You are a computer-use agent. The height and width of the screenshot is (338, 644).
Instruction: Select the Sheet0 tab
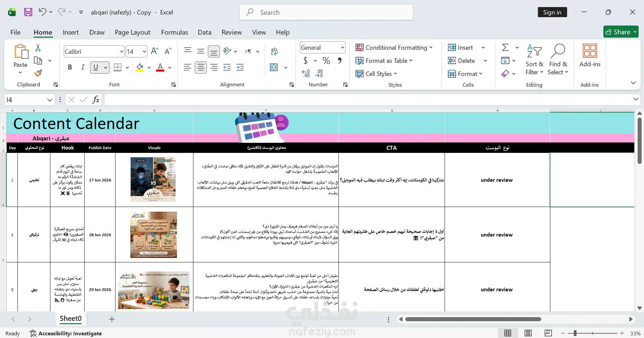[71, 319]
